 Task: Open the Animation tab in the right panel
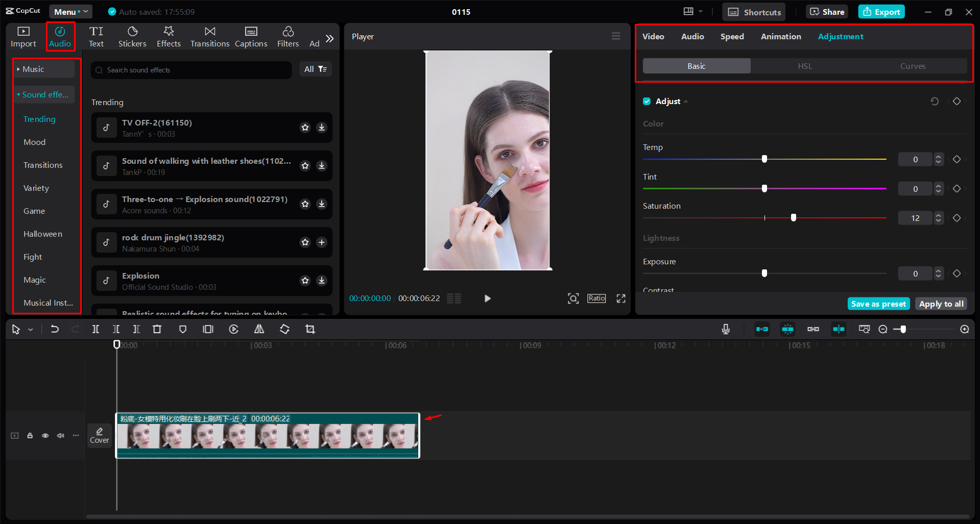click(780, 36)
